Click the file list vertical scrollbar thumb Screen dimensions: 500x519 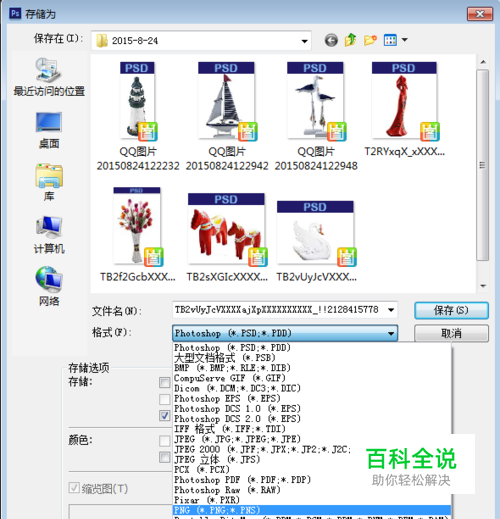(483, 165)
